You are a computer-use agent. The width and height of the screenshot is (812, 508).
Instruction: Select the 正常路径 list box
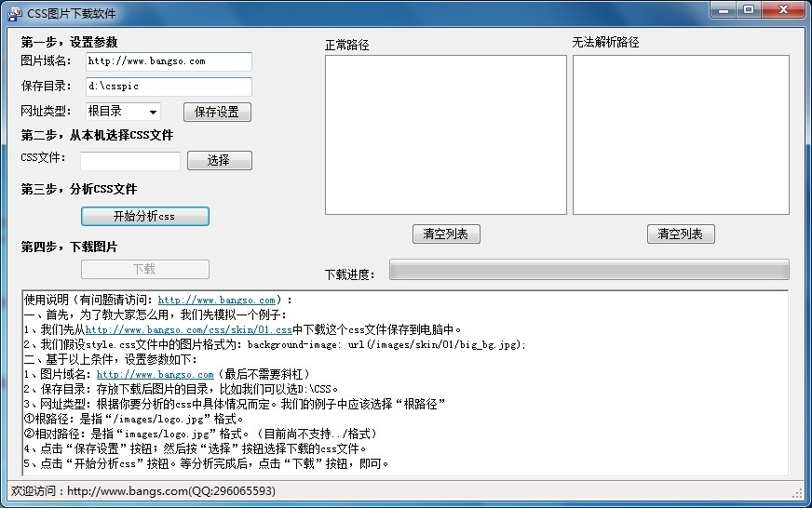point(445,135)
